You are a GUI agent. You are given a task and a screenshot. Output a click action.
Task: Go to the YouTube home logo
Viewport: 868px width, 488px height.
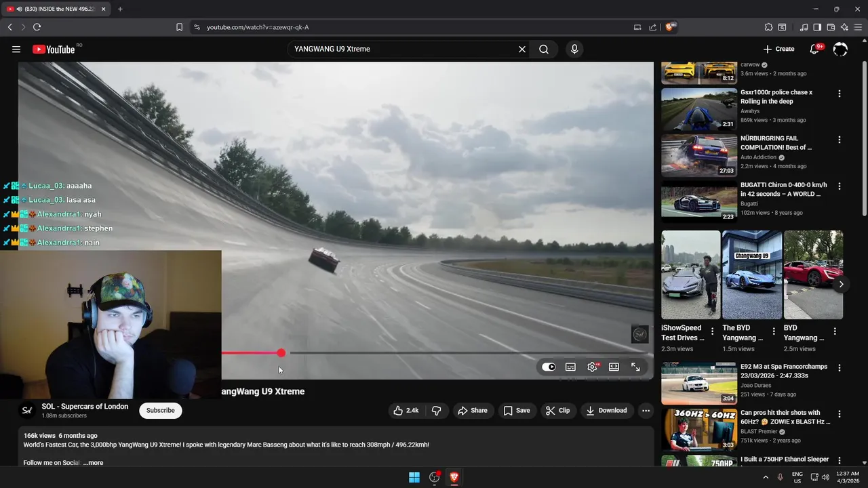tap(54, 49)
